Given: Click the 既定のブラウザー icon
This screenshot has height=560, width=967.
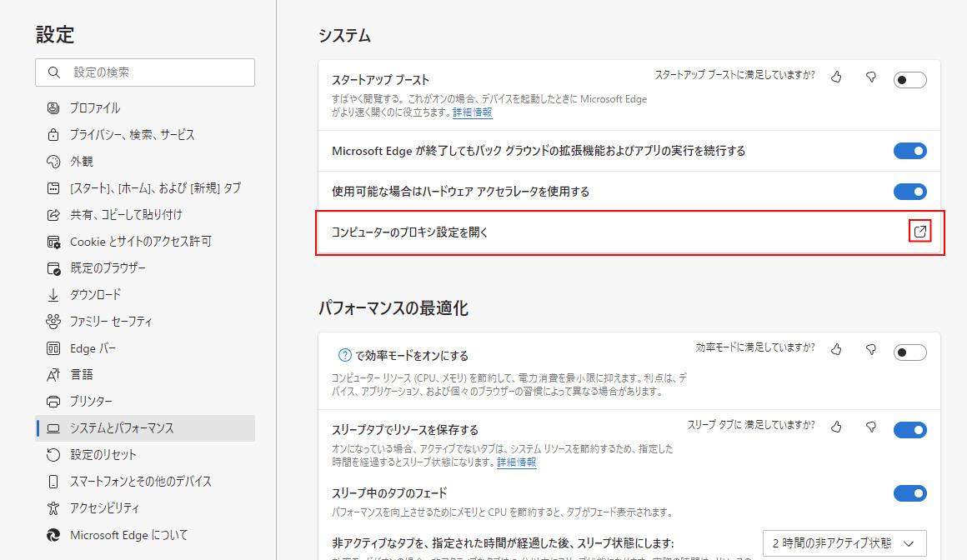Looking at the screenshot, I should (53, 268).
